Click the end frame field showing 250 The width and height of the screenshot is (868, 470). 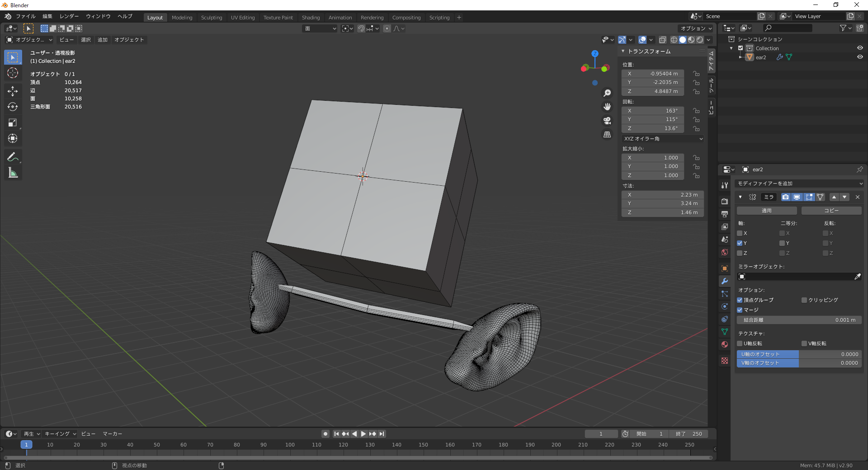pos(689,434)
